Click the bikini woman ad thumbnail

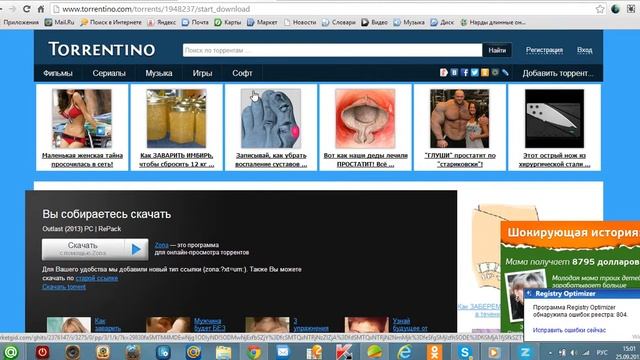point(82,118)
